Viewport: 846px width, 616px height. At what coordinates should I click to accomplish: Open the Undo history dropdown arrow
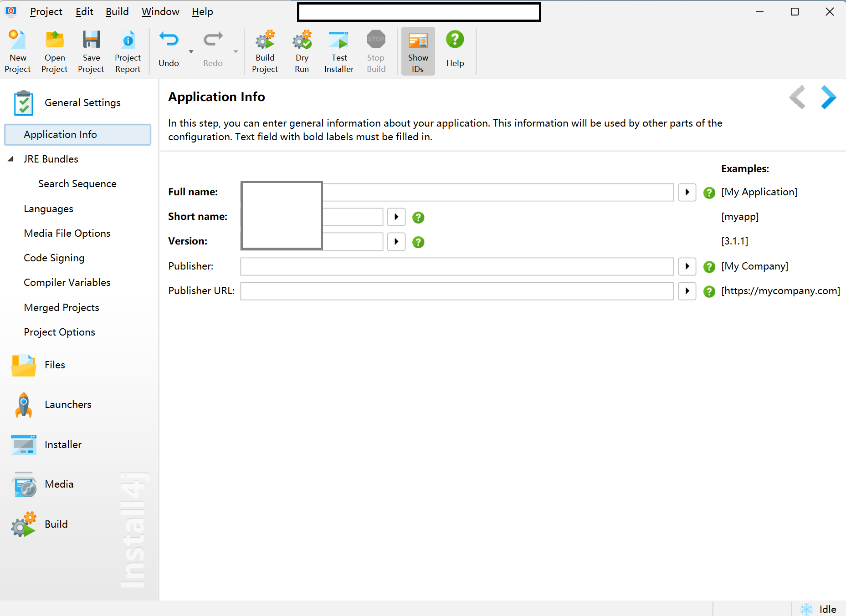tap(191, 51)
